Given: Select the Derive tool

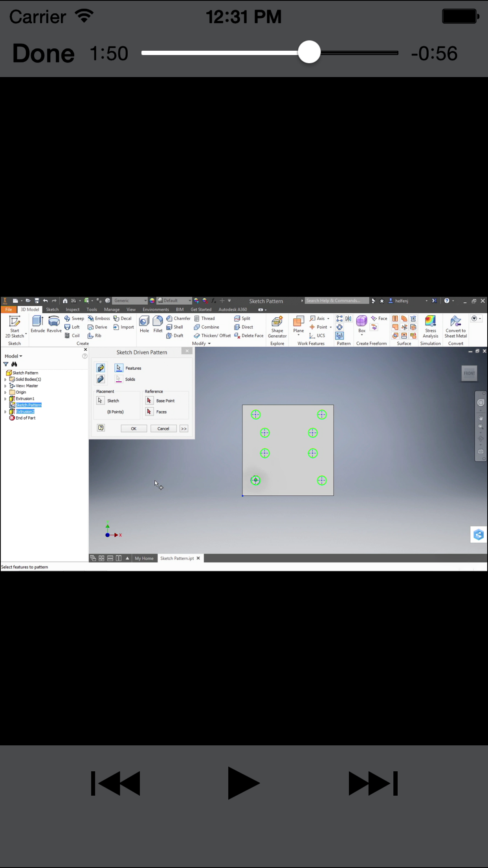Looking at the screenshot, I should click(x=97, y=327).
